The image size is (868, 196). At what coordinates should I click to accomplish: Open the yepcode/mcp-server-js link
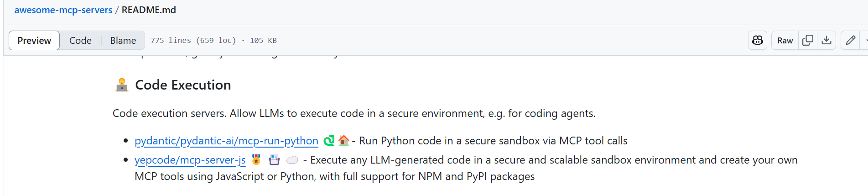point(190,160)
